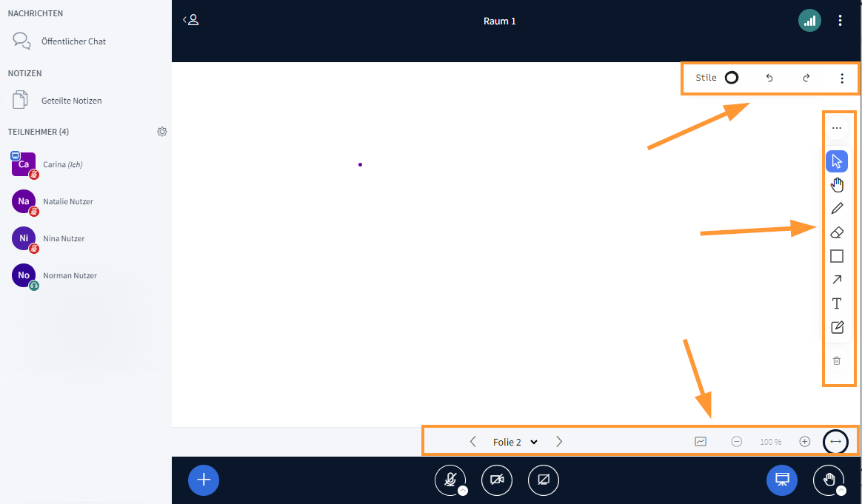Open the Stile color picker
Image resolution: width=862 pixels, height=504 pixels.
731,78
